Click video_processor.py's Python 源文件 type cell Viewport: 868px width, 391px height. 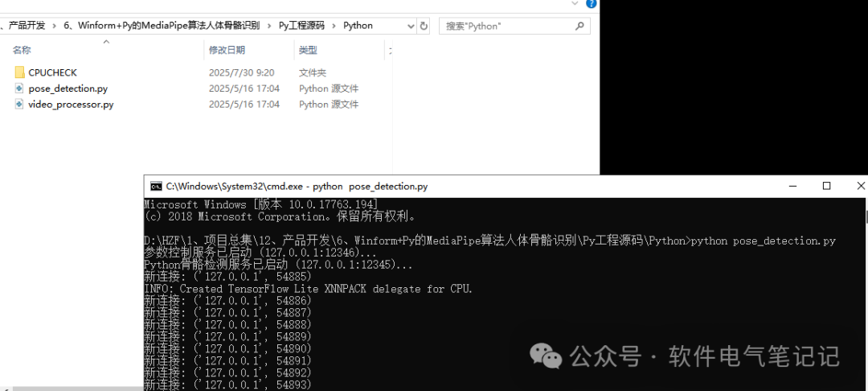pos(329,104)
